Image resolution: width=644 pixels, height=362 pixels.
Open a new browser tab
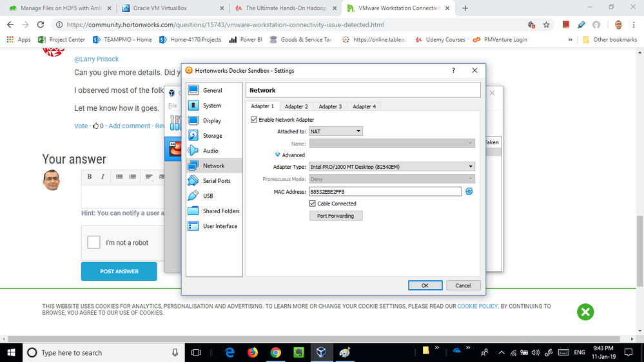point(465,8)
